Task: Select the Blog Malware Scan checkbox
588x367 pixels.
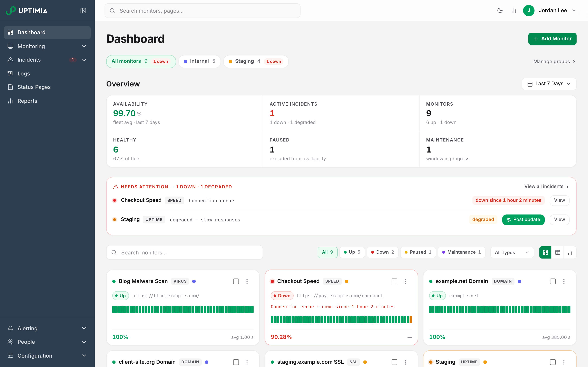Action: pyautogui.click(x=236, y=281)
